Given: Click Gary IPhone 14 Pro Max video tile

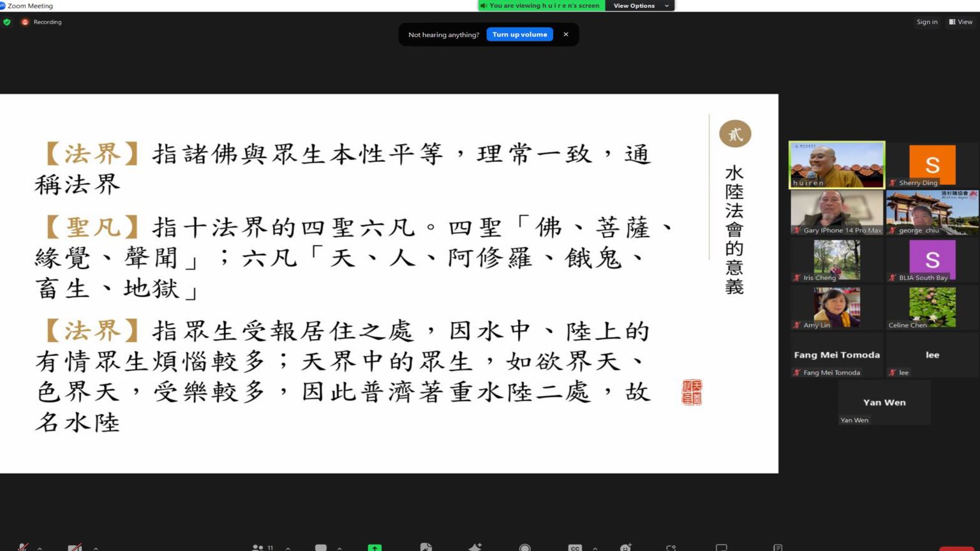Looking at the screenshot, I should click(x=836, y=212).
